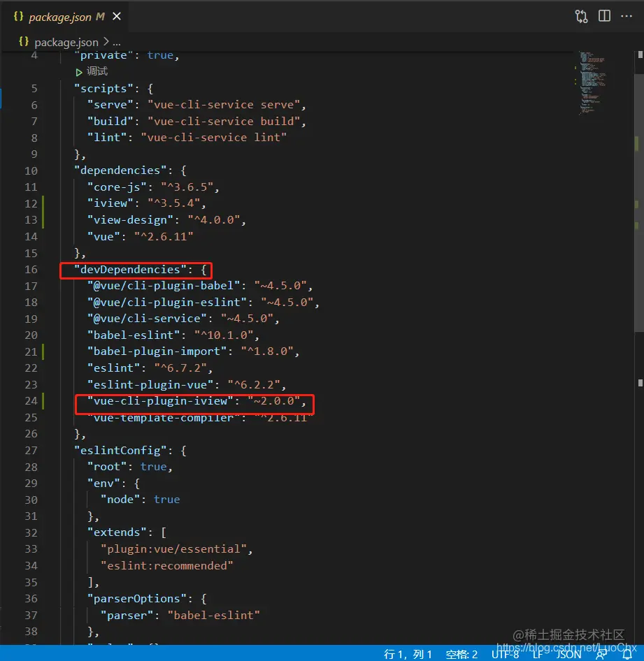Click the "iview" dependency line
644x661 pixels.
(x=146, y=203)
